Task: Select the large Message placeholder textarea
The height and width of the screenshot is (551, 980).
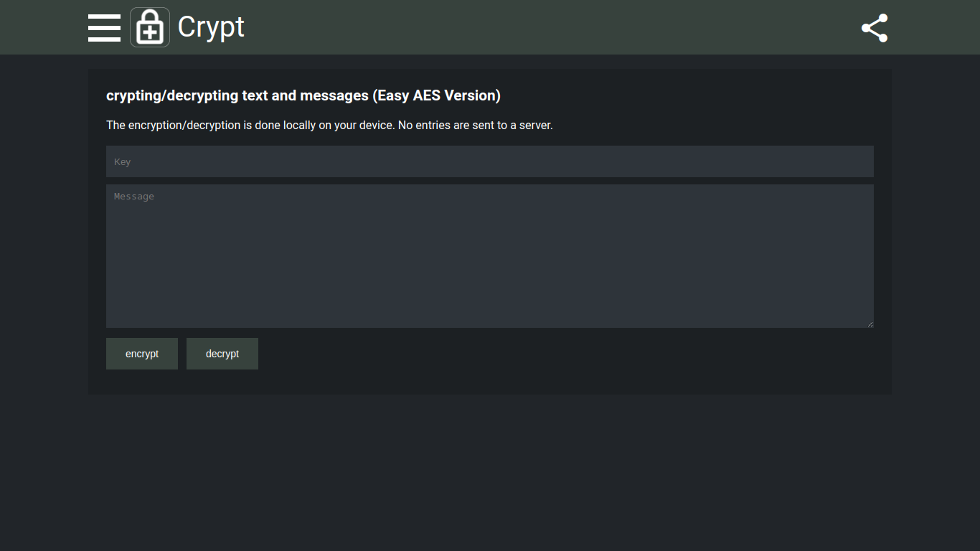Action: point(489,255)
